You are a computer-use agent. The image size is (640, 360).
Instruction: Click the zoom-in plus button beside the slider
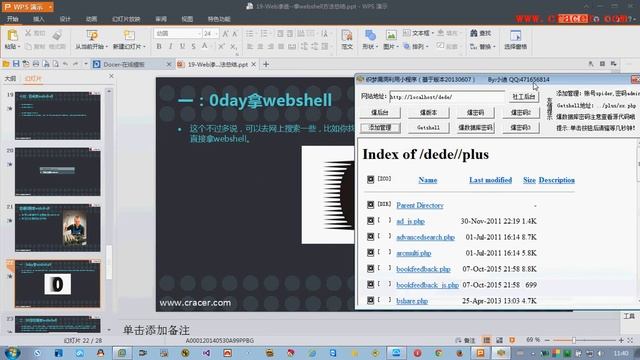[x=621, y=340]
